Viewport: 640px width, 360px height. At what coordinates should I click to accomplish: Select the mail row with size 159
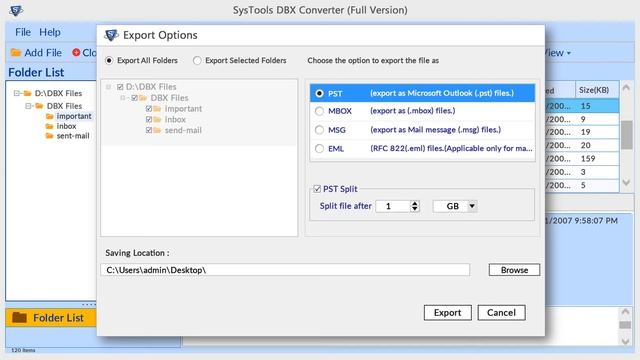[582, 158]
